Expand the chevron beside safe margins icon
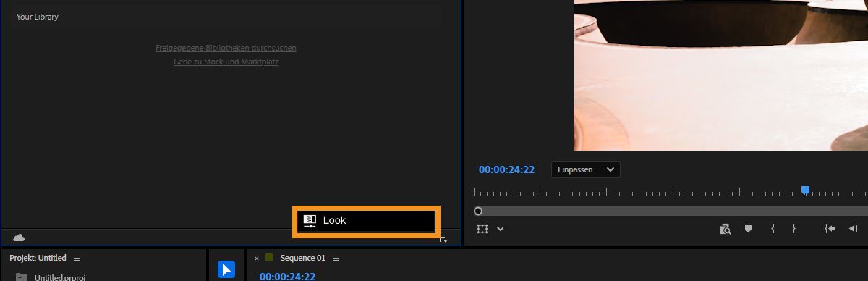The width and height of the screenshot is (868, 281). [x=500, y=229]
